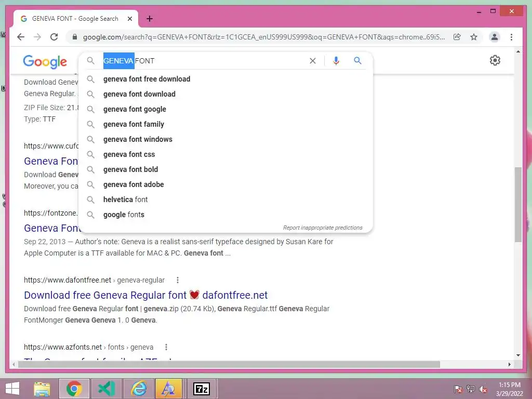Click inside the Google search input field

point(204,61)
